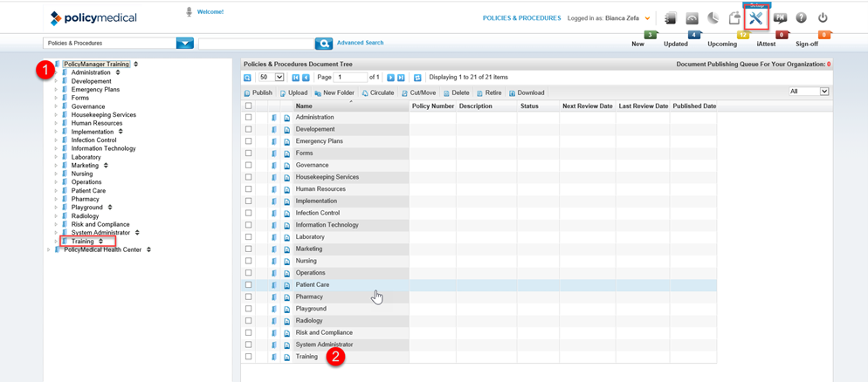Image resolution: width=868 pixels, height=382 pixels.
Task: Click the Circulate toolbar button
Action: (377, 92)
